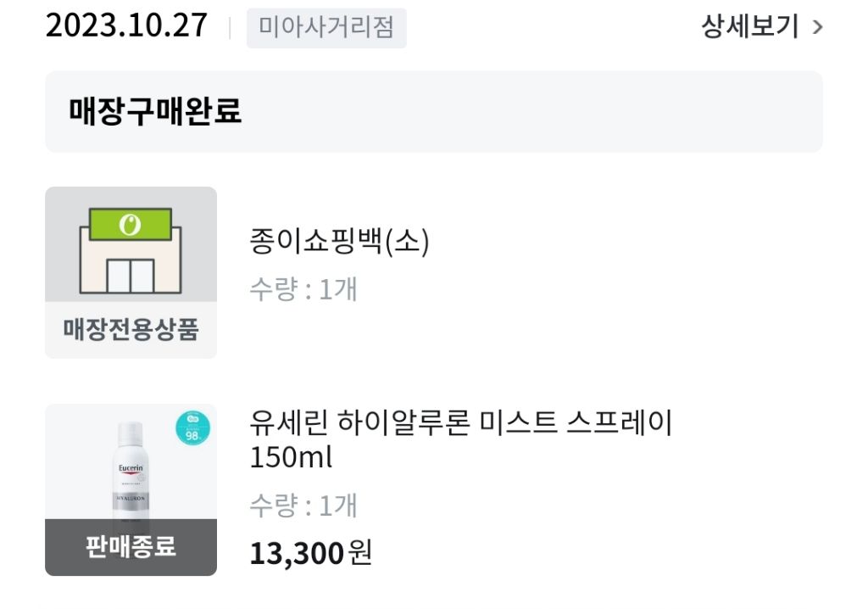Click the 13,300원 price
This screenshot has width=868, height=609.
click(x=310, y=553)
